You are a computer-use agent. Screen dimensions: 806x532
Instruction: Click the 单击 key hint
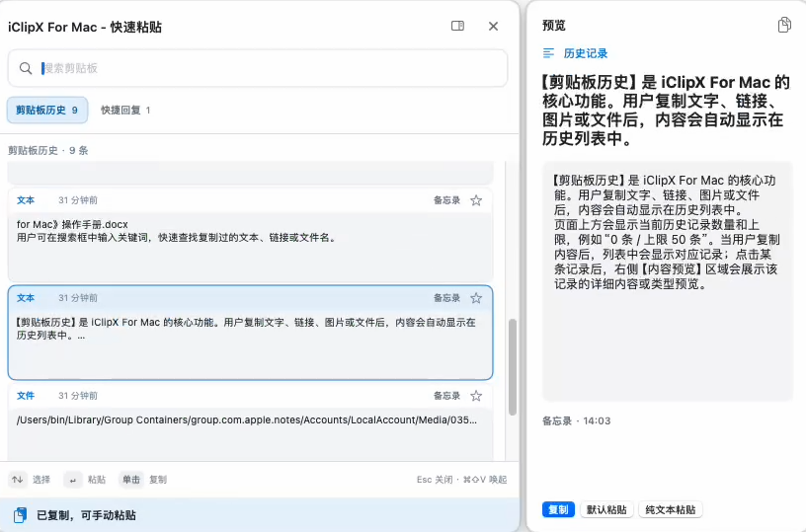point(131,479)
